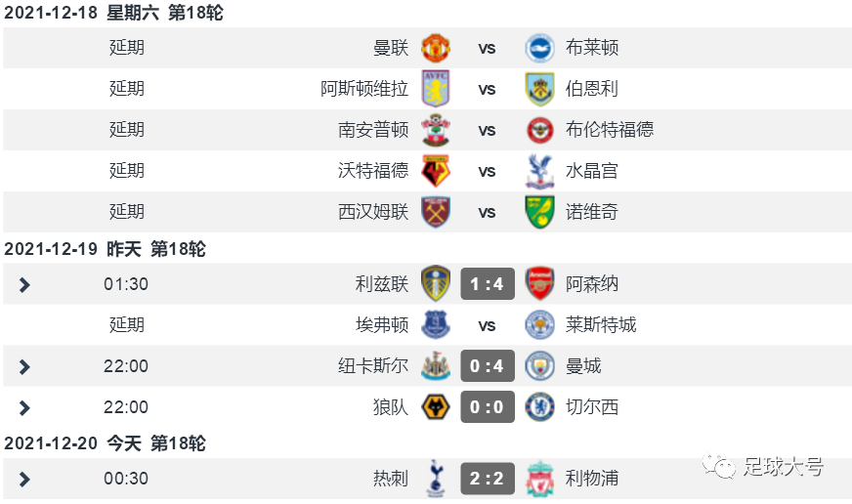The width and height of the screenshot is (852, 504).
Task: Click the 布伦特福德 team name
Action: tap(610, 129)
